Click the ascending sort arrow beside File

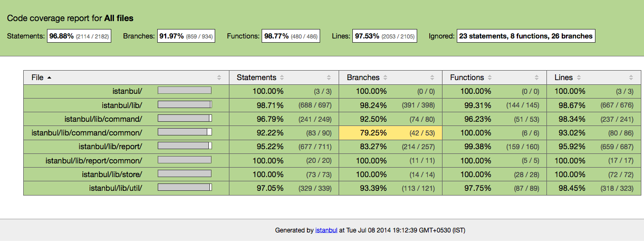click(50, 77)
